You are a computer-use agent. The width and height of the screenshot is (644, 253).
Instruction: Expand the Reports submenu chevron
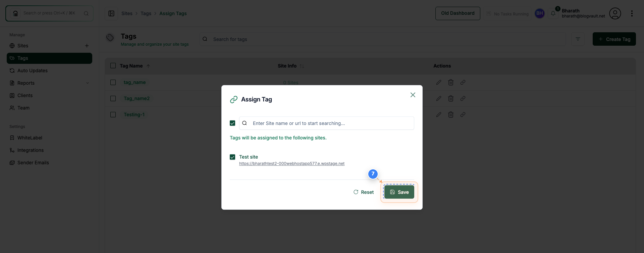pyautogui.click(x=88, y=83)
